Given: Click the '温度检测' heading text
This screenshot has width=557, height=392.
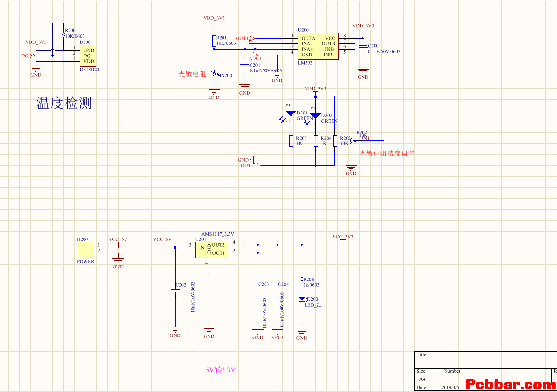Looking at the screenshot, I should (x=64, y=103).
